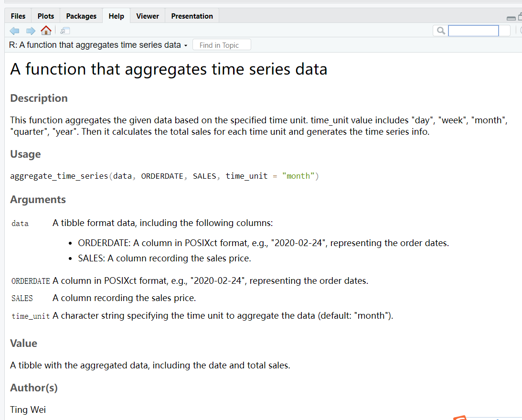522x420 pixels.
Task: Open the Presentation tab
Action: 192,16
